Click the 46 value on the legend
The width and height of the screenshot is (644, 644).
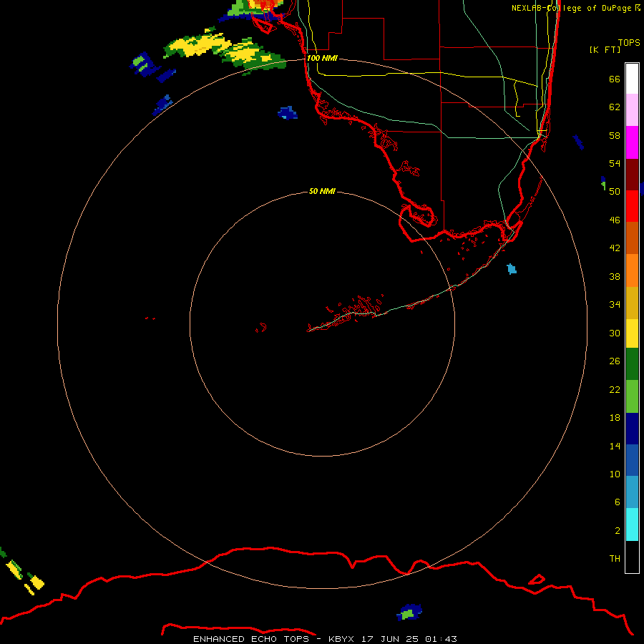[x=615, y=220]
